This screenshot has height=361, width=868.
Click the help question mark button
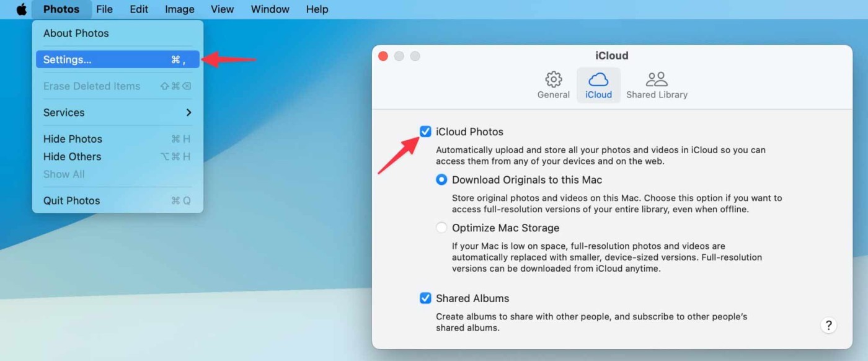point(828,325)
